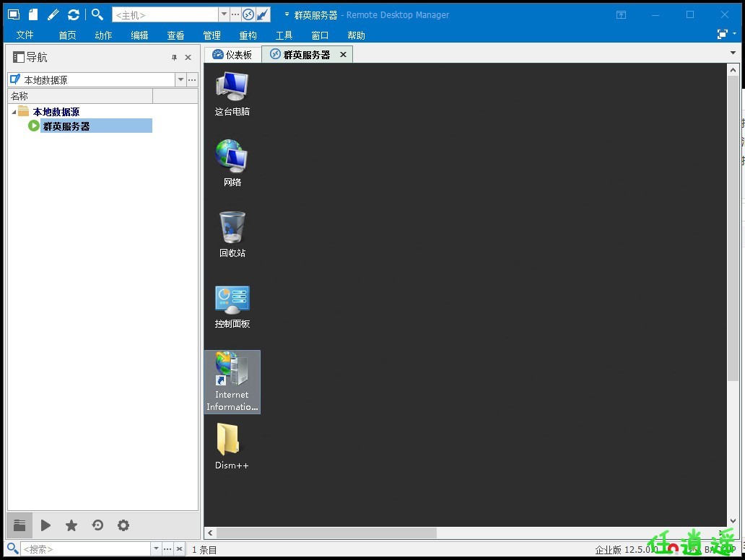Open the 动作 ribbon tab
The width and height of the screenshot is (745, 560).
coord(103,35)
